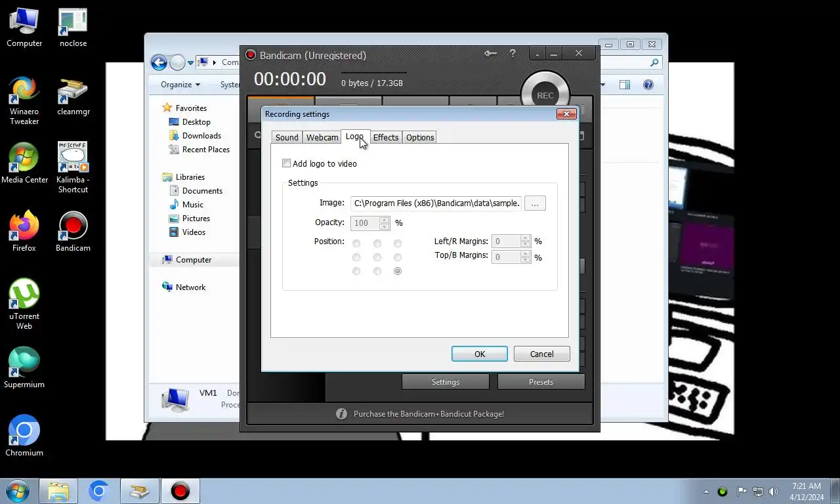Image resolution: width=840 pixels, height=504 pixels.
Task: Open Bandicam help question mark icon
Action: point(513,54)
